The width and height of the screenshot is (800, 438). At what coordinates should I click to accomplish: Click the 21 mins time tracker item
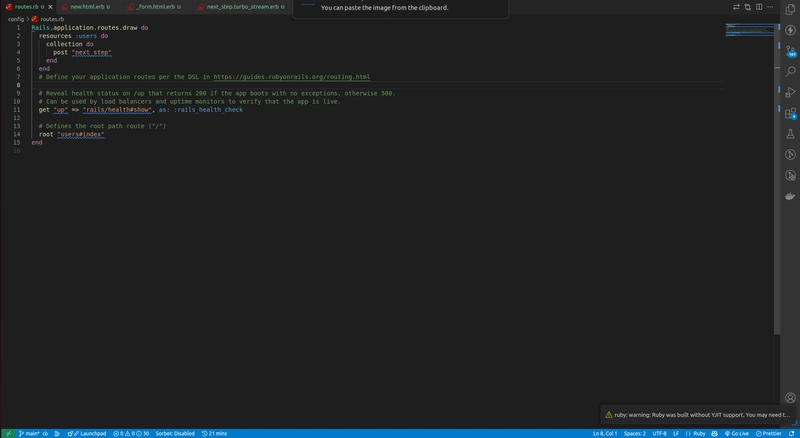pyautogui.click(x=214, y=433)
